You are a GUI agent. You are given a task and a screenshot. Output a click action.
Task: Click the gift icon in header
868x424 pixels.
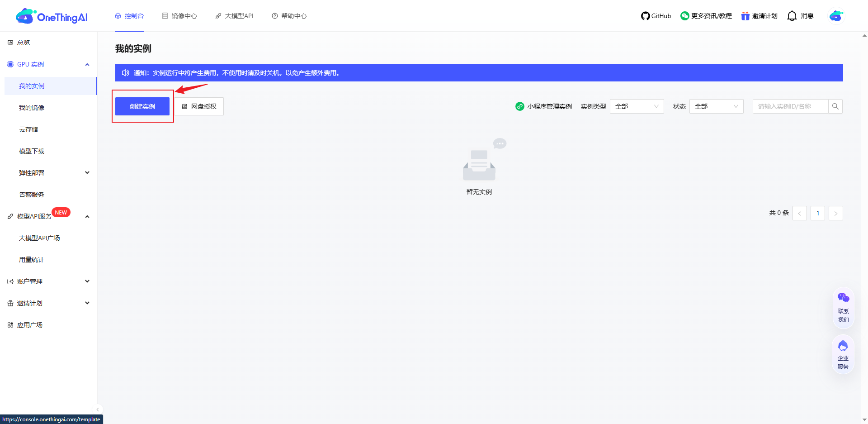[745, 16]
